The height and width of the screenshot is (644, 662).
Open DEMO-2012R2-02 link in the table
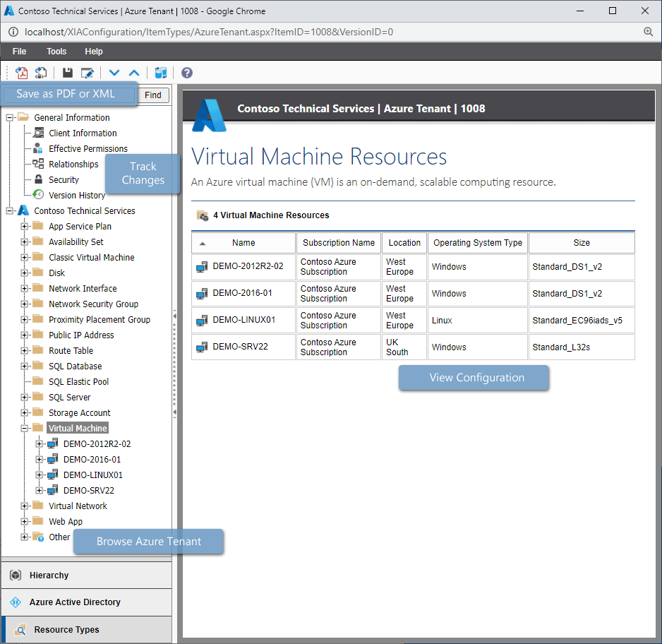248,266
